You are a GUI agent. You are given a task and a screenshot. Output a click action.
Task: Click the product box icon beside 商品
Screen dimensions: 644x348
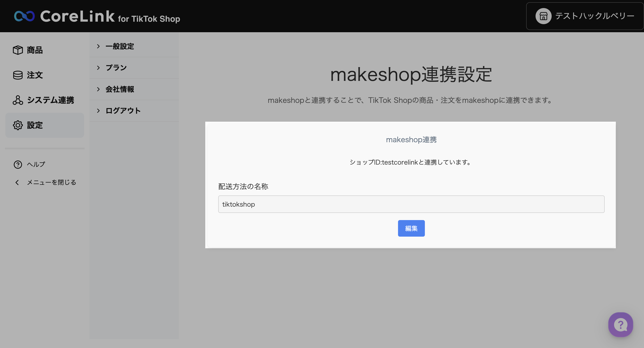[18, 50]
